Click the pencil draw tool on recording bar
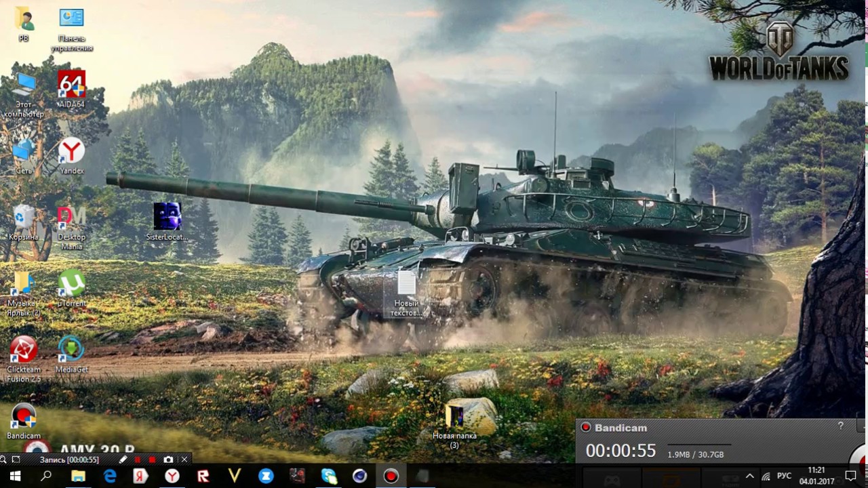Image resolution: width=868 pixels, height=488 pixels. [123, 460]
